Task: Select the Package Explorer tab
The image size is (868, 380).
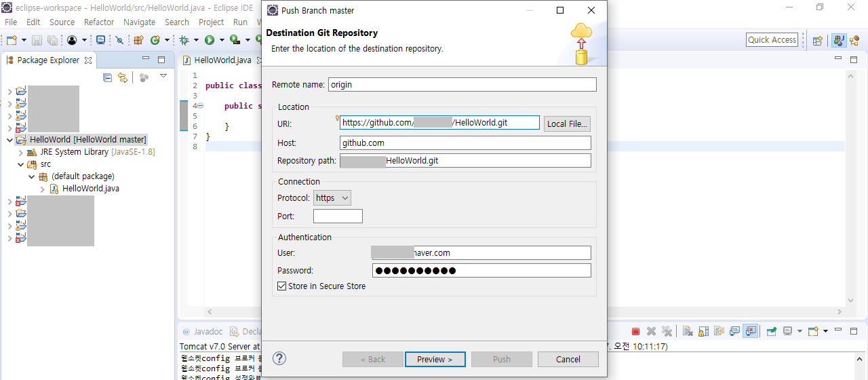Action: tap(48, 60)
